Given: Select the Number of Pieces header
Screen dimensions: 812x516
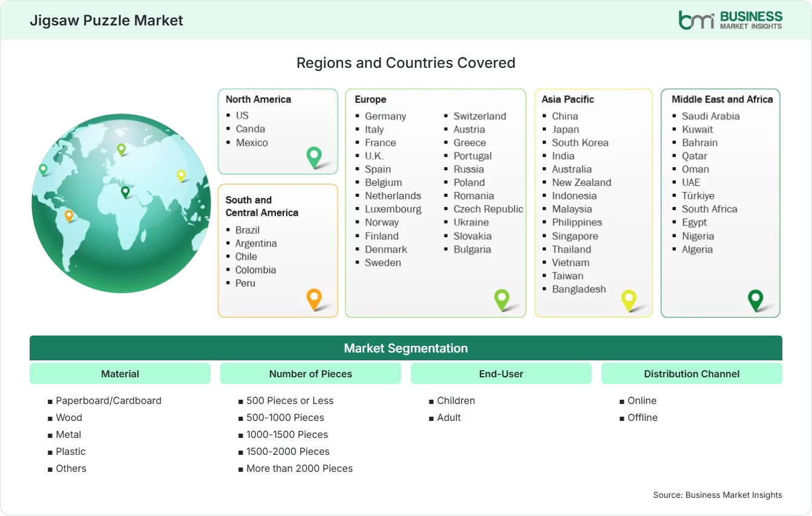Looking at the screenshot, I should point(310,374).
